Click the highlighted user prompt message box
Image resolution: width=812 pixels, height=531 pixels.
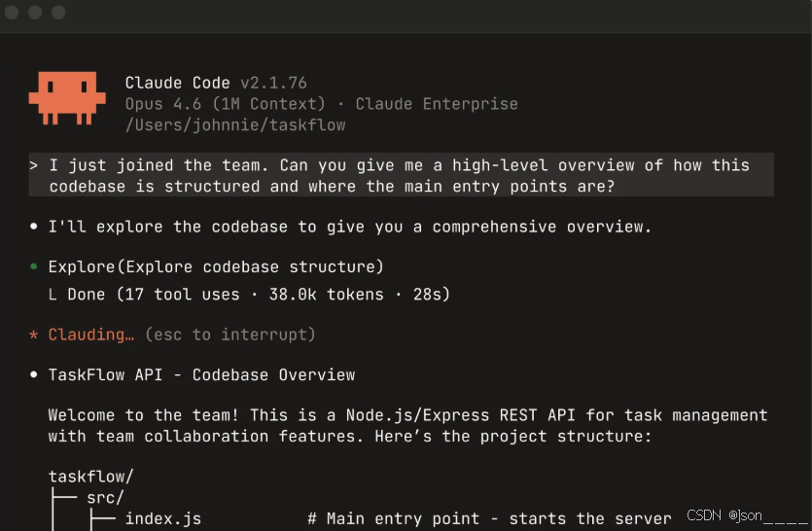(402, 175)
